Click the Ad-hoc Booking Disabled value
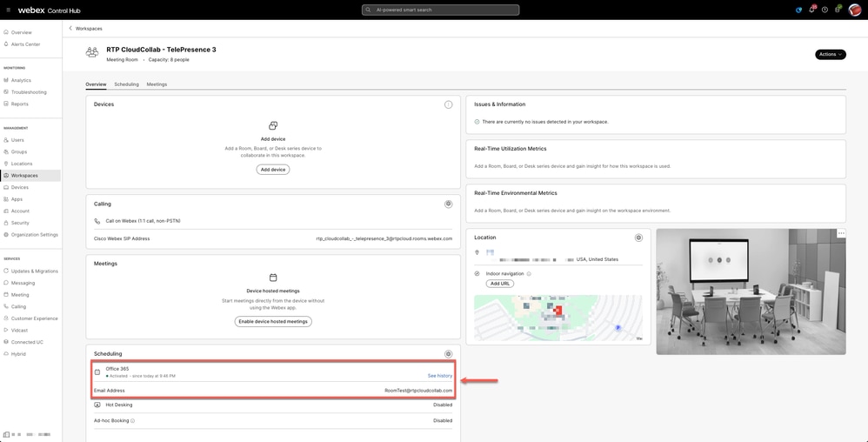 (x=443, y=421)
